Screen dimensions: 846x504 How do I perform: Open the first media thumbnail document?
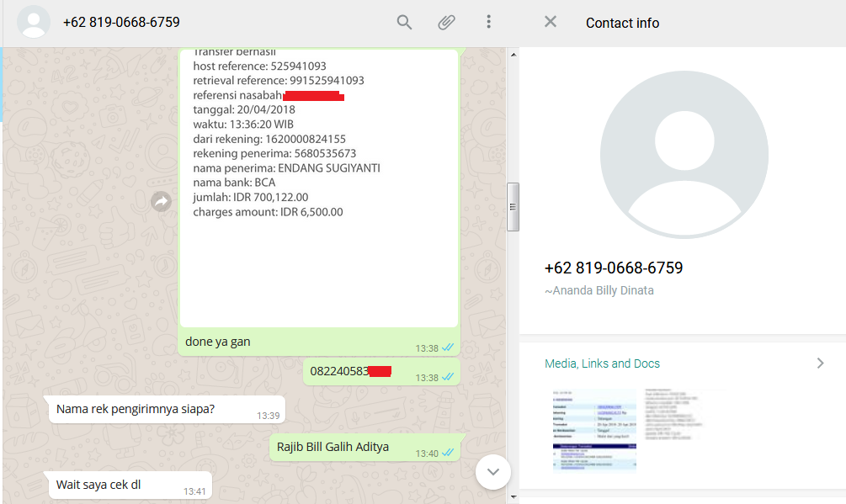pos(594,432)
